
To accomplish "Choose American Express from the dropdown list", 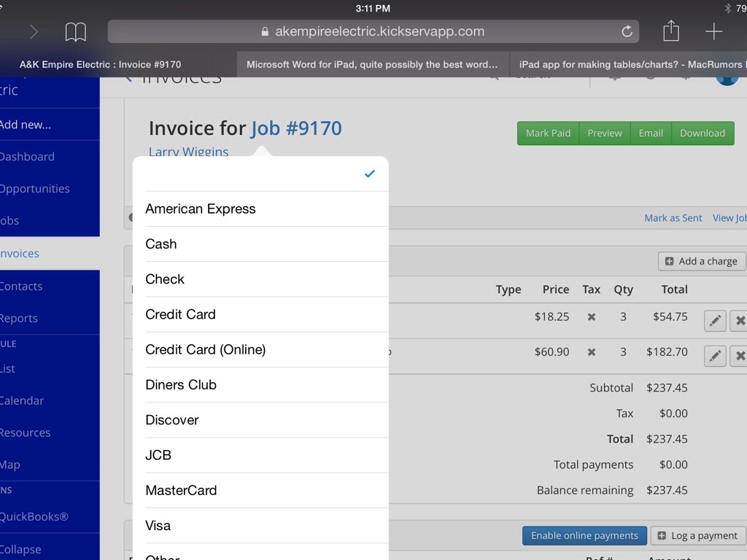I will (260, 209).
